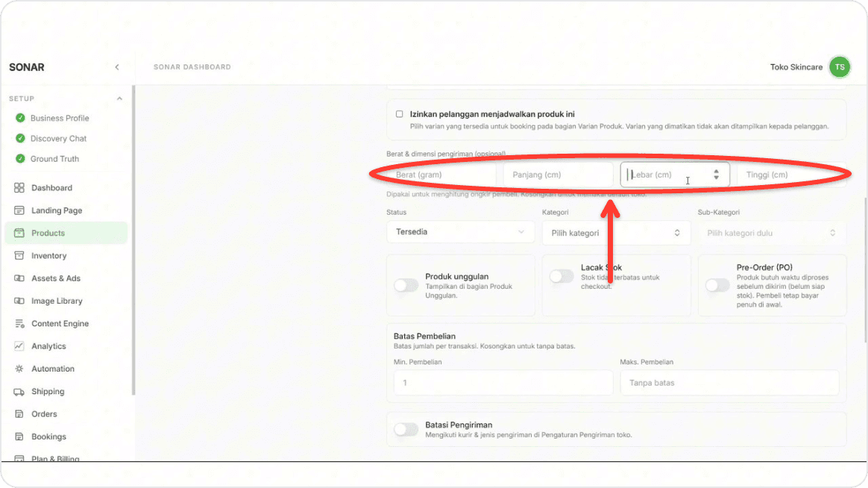868x488 pixels.
Task: Open the Landing Page section
Action: 57,210
